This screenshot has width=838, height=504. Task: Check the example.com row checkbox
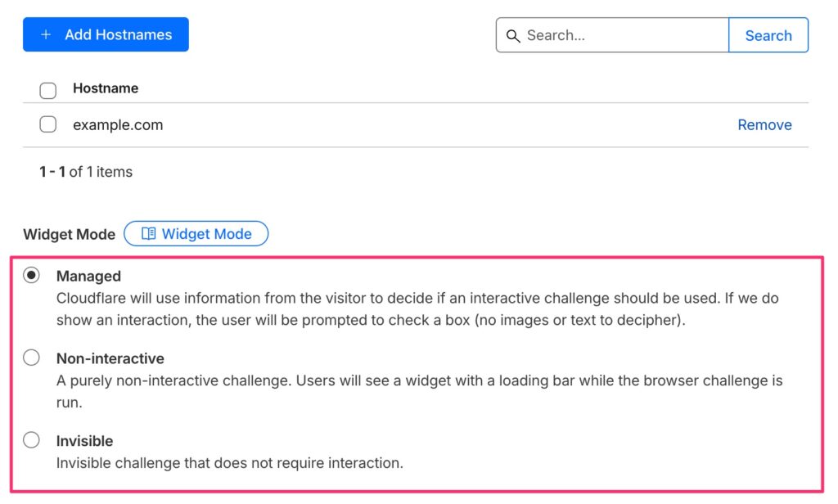48,124
